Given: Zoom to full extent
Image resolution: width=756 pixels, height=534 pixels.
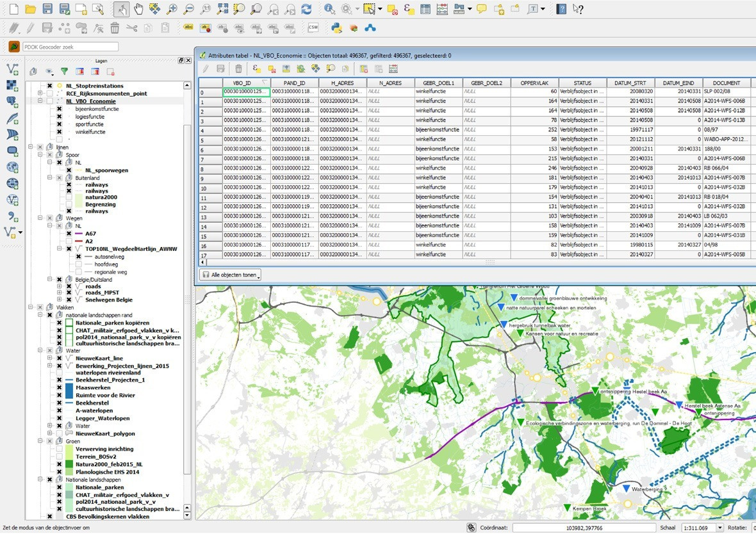Looking at the screenshot, I should [x=222, y=9].
